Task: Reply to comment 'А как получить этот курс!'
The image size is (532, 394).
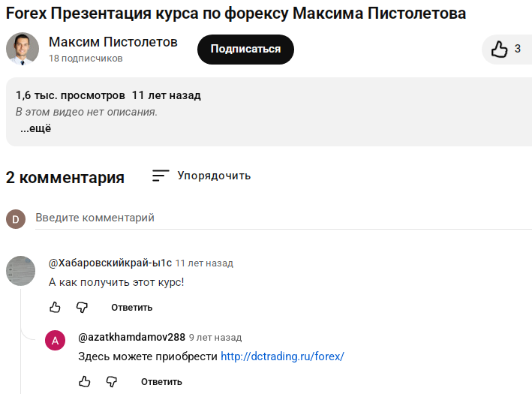Action: 131,307
